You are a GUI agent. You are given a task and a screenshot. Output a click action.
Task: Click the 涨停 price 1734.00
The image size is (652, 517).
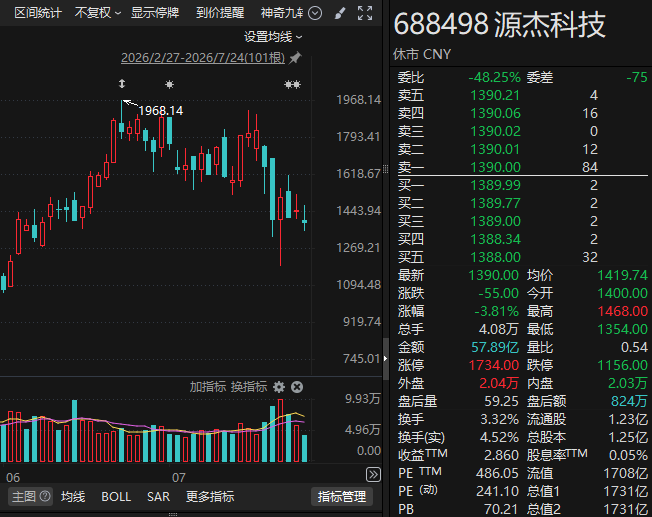pos(494,365)
